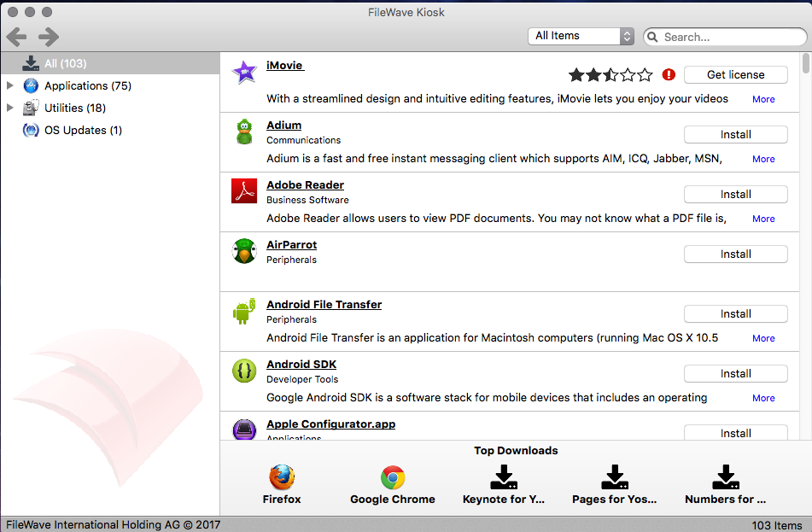The height and width of the screenshot is (532, 812).
Task: Click the AirParrot parrot icon
Action: click(x=244, y=251)
